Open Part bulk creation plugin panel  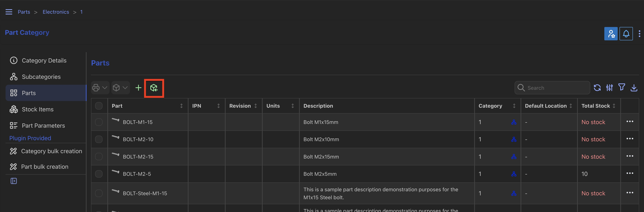[x=44, y=167]
